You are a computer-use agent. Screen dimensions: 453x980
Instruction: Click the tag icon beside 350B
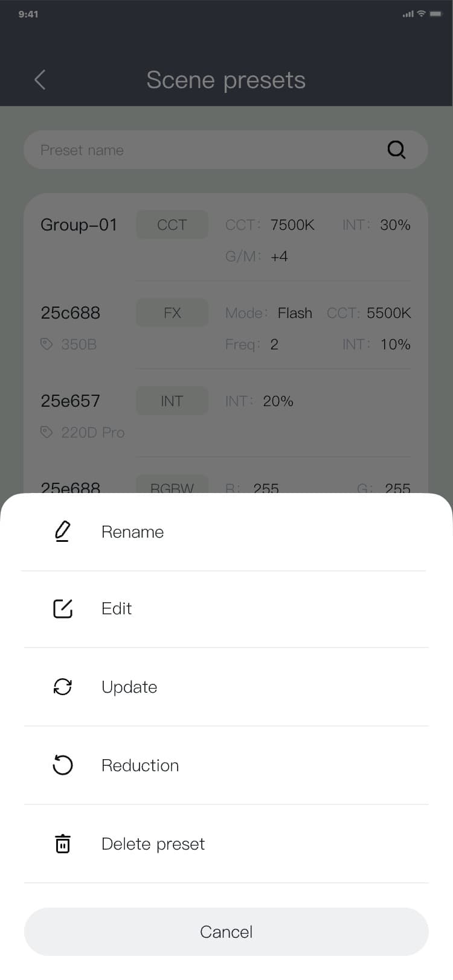(x=47, y=344)
